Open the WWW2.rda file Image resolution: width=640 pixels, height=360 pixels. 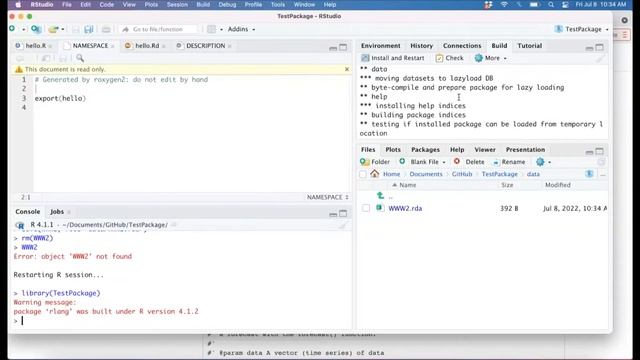pyautogui.click(x=405, y=208)
